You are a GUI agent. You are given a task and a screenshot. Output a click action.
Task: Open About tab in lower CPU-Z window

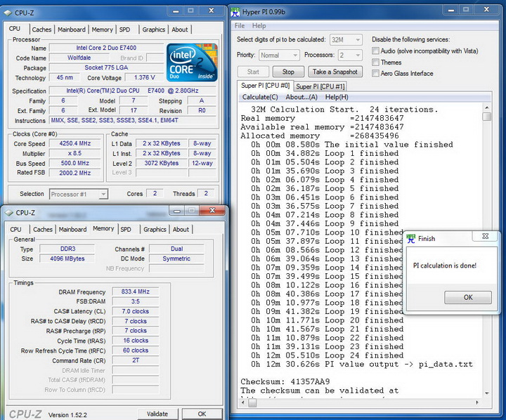point(181,230)
